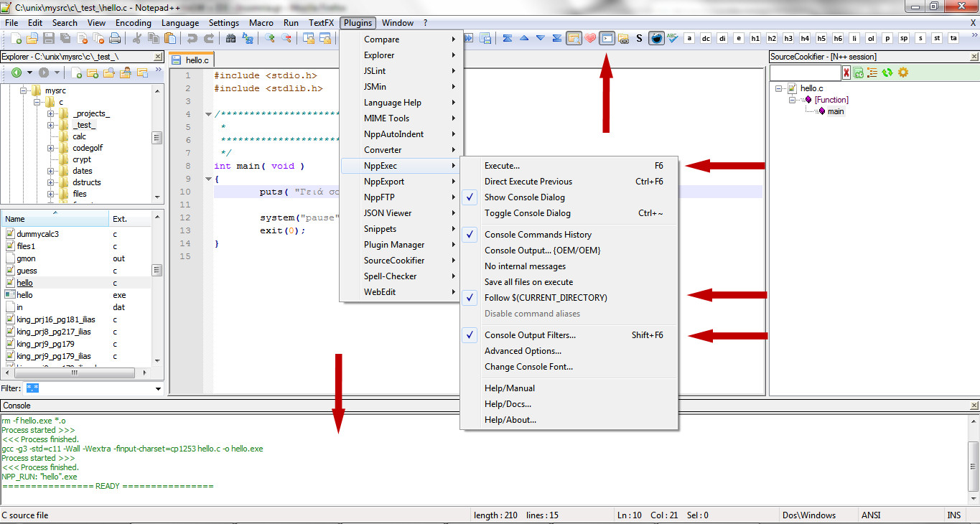The height and width of the screenshot is (524, 980).
Task: Select dummycalc3 file in Explorer list
Action: coord(37,234)
